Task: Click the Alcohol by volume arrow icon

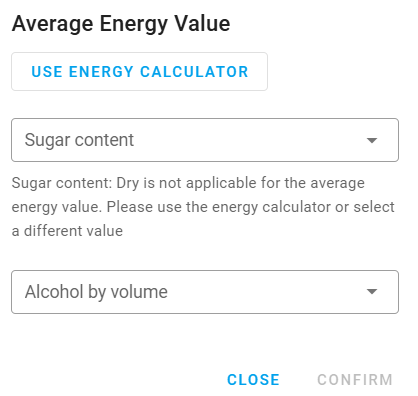Action: pyautogui.click(x=372, y=292)
